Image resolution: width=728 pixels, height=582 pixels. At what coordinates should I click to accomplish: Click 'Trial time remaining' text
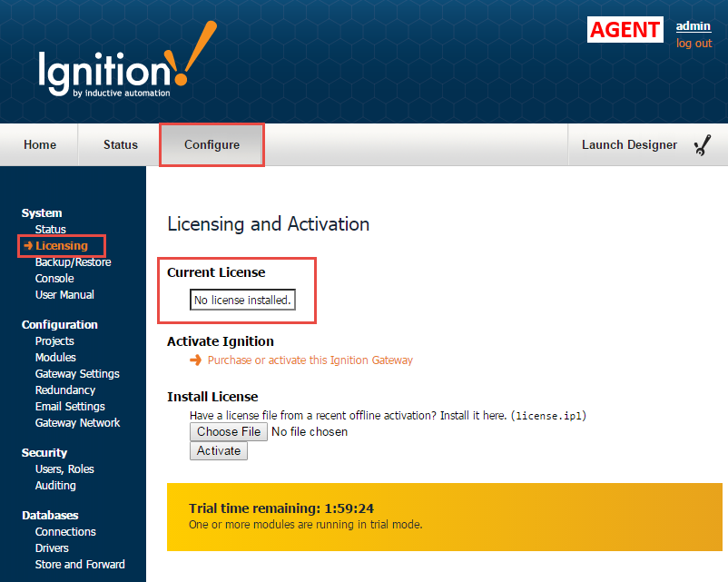pyautogui.click(x=281, y=508)
